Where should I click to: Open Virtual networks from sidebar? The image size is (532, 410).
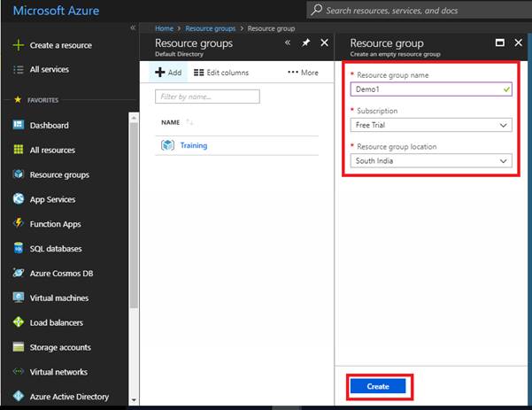point(58,372)
